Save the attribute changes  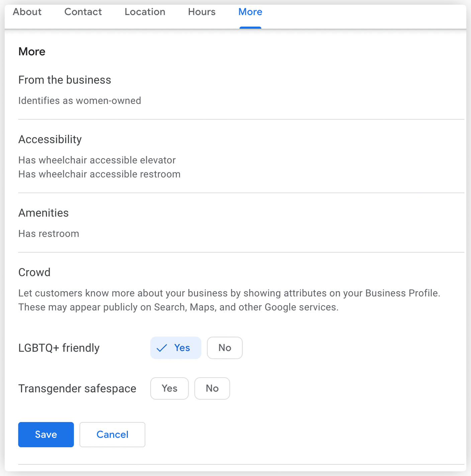pos(46,435)
